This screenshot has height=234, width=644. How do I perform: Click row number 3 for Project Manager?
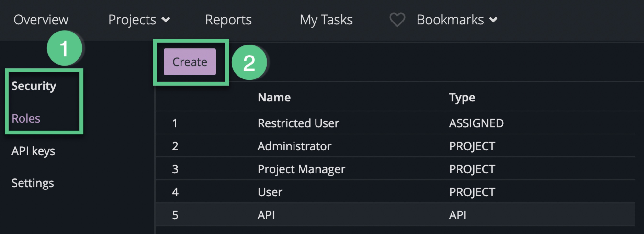175,169
